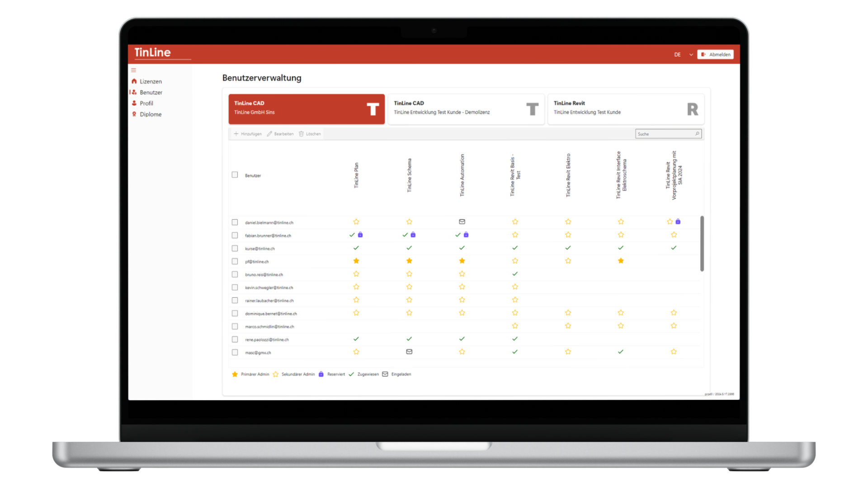868x488 pixels.
Task: Click fabian.brunner's TinLine Plan lock icon
Action: click(x=360, y=235)
